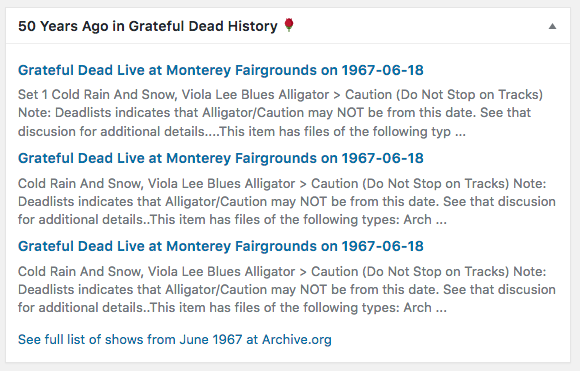Click the middle show's setlist description paragraph
Viewport: 580px width, 371px height.
[287, 202]
